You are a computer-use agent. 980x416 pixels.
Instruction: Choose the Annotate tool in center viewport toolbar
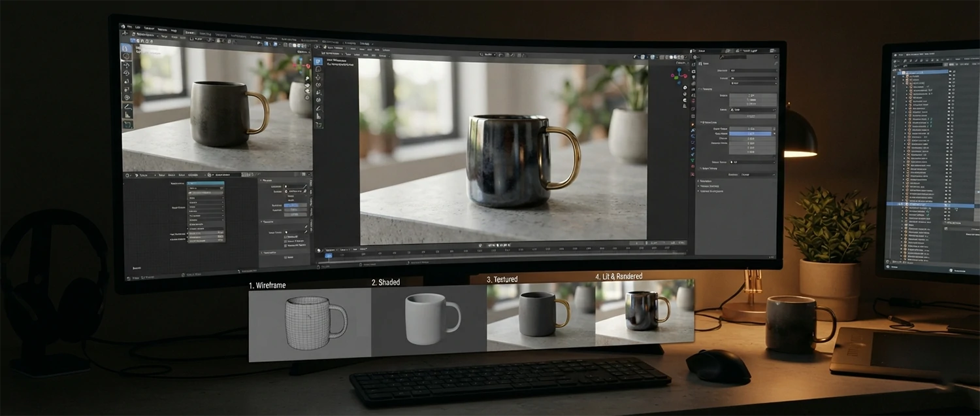coord(318,109)
